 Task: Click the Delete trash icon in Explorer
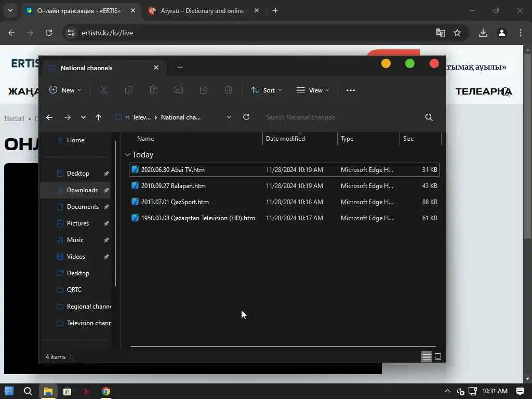pyautogui.click(x=229, y=90)
